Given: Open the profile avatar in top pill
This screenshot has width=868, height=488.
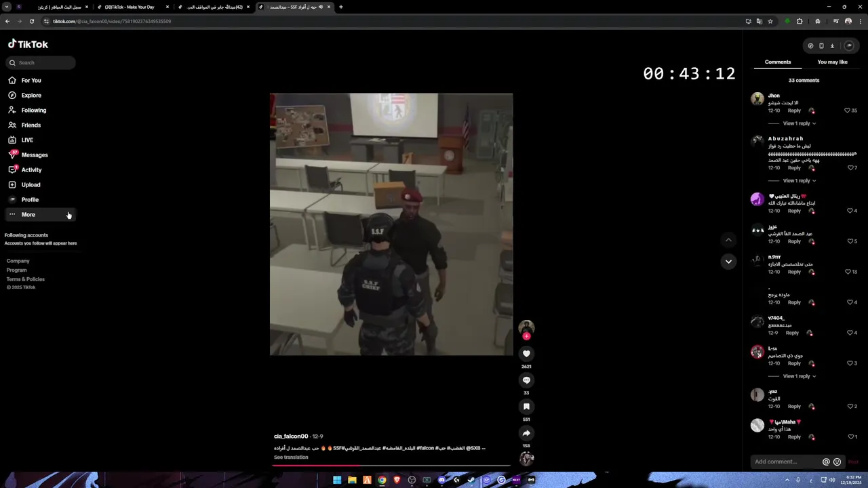Looking at the screenshot, I should click(x=848, y=46).
